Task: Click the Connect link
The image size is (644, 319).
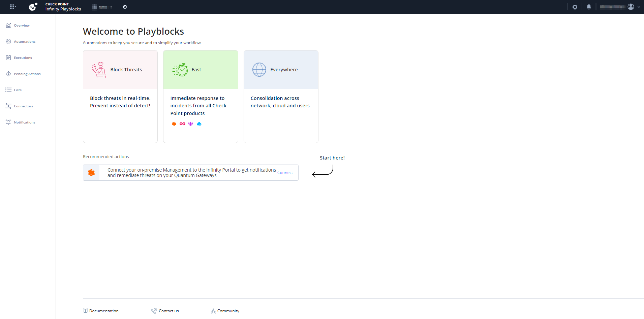Action: click(285, 173)
